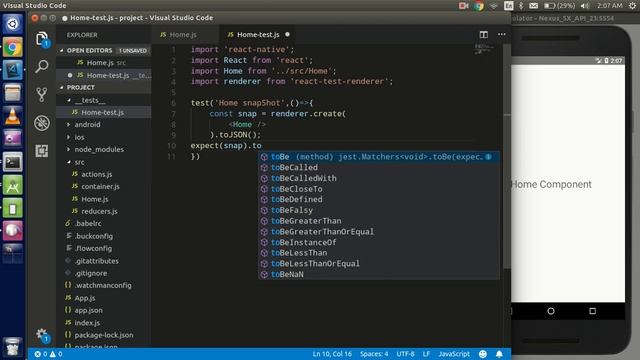Viewport: 640px width, 360px height.
Task: Open the package-lock.json file
Action: coord(104,335)
